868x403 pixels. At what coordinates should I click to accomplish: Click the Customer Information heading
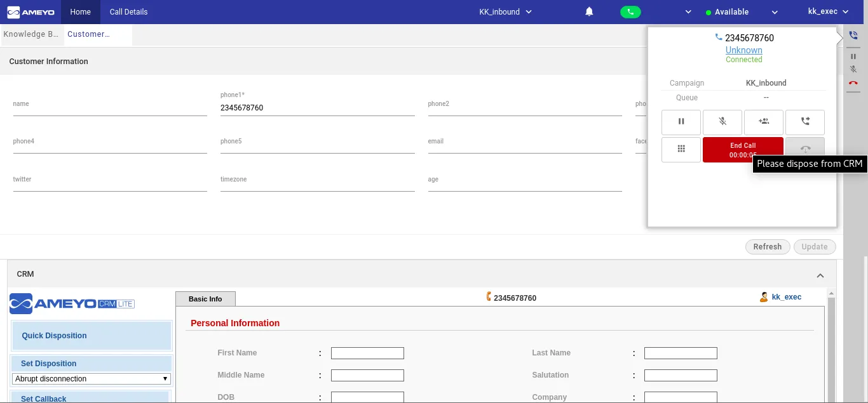pyautogui.click(x=49, y=62)
